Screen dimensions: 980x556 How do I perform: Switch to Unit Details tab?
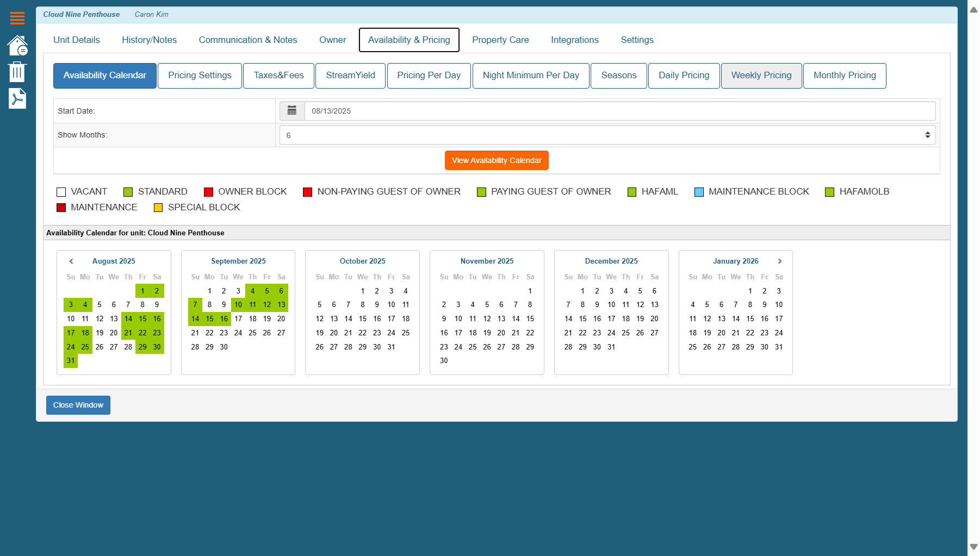click(x=77, y=40)
